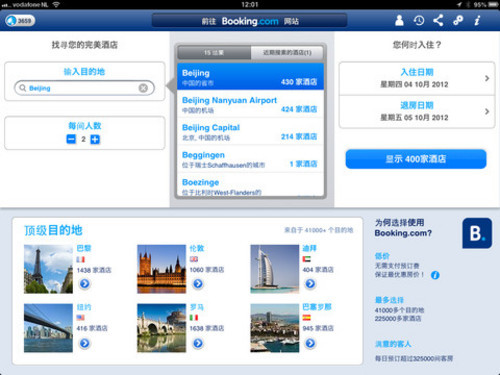
Task: Click the Italian flag under Rome
Action: click(x=194, y=318)
